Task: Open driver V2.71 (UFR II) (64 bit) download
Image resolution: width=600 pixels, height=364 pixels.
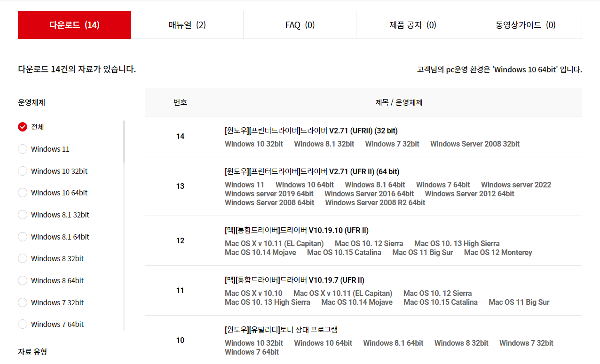Action: pos(312,171)
